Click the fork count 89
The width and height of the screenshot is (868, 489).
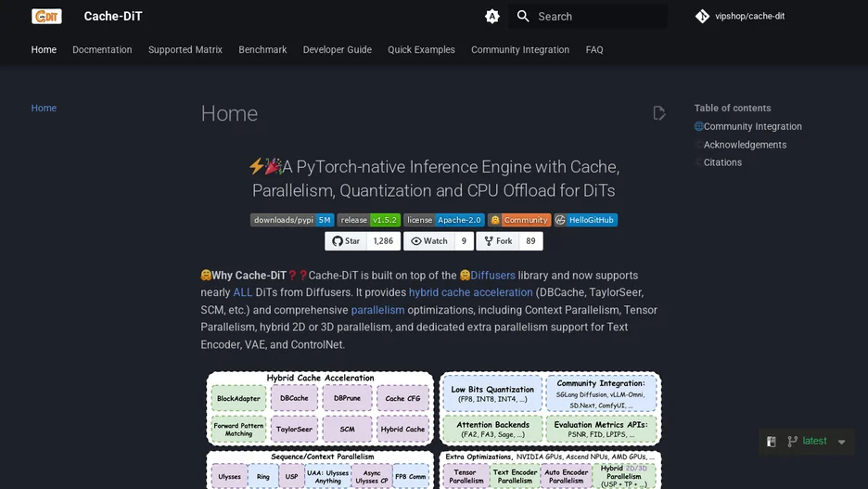click(x=530, y=241)
